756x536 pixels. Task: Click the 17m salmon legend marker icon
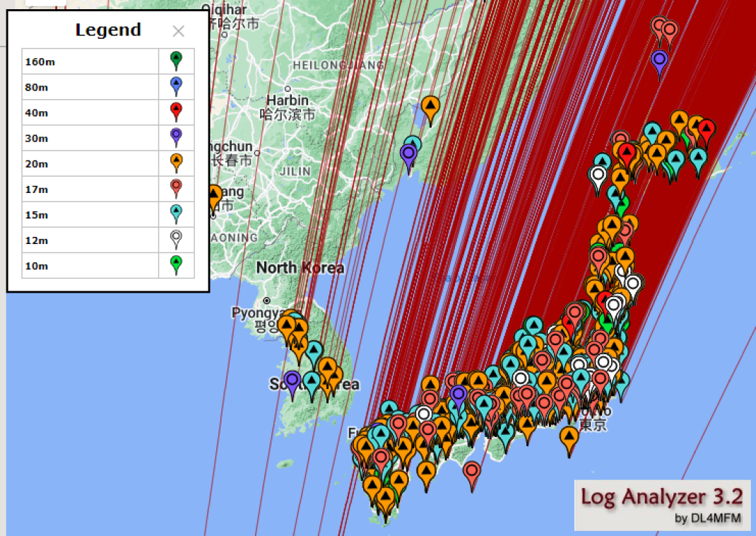(x=176, y=188)
